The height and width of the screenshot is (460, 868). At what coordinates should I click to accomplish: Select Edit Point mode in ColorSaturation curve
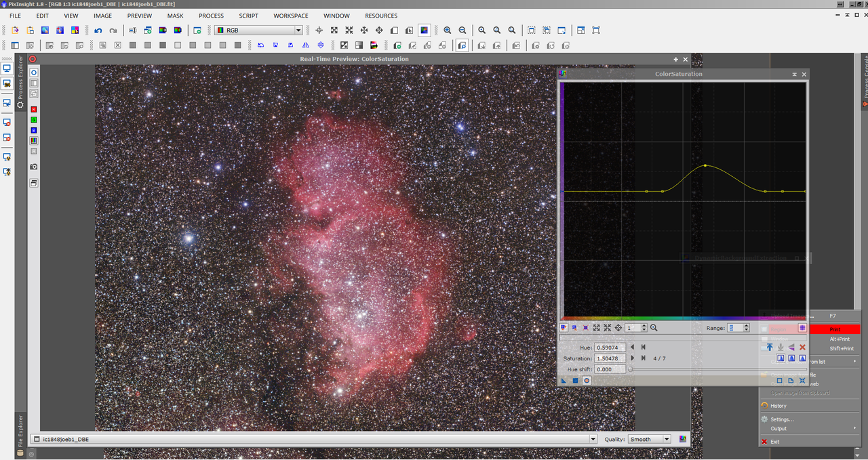click(x=564, y=327)
